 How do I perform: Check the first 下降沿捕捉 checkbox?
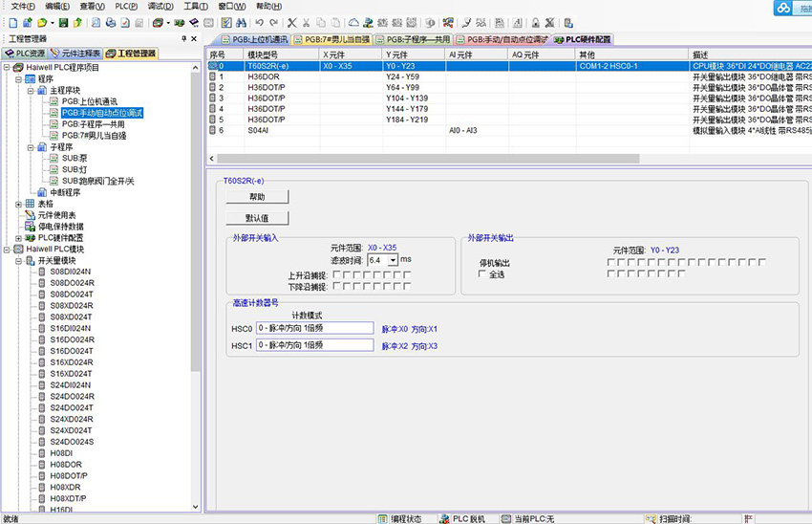(x=337, y=286)
